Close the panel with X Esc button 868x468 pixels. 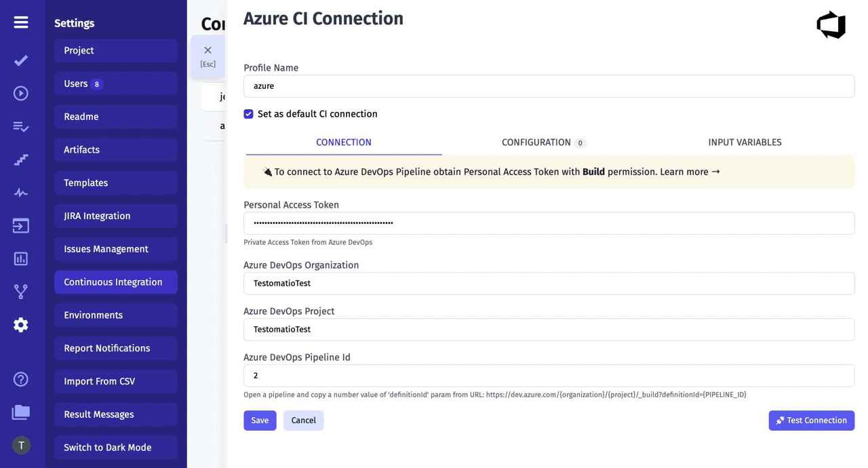click(208, 56)
